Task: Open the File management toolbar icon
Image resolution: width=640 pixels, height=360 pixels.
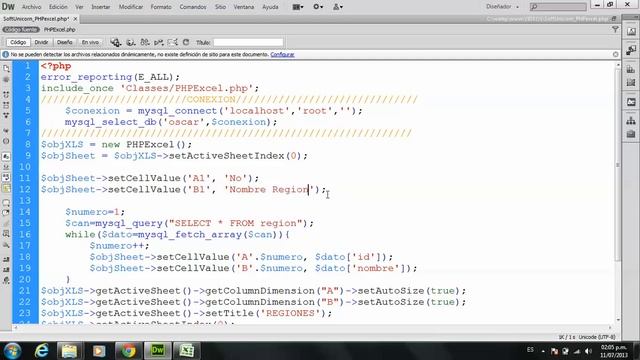Action: pyautogui.click(x=144, y=42)
